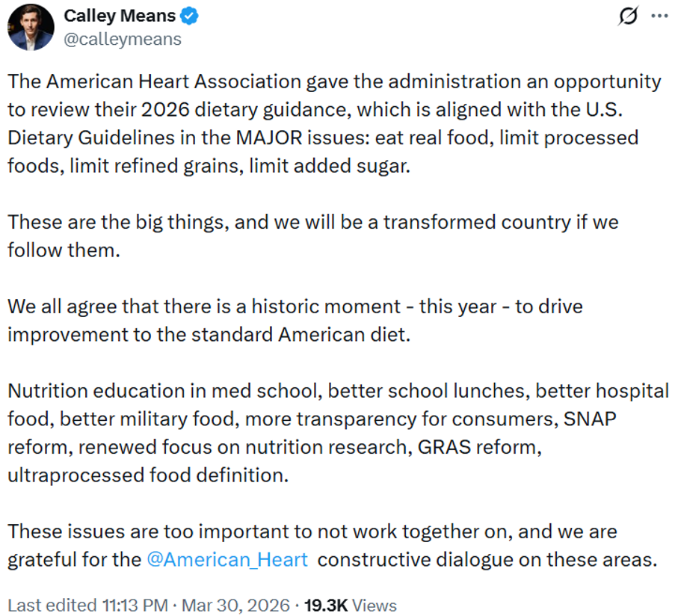Screen dimensions: 675x616
Task: Open the 19.3K Views analytics
Action: (352, 605)
